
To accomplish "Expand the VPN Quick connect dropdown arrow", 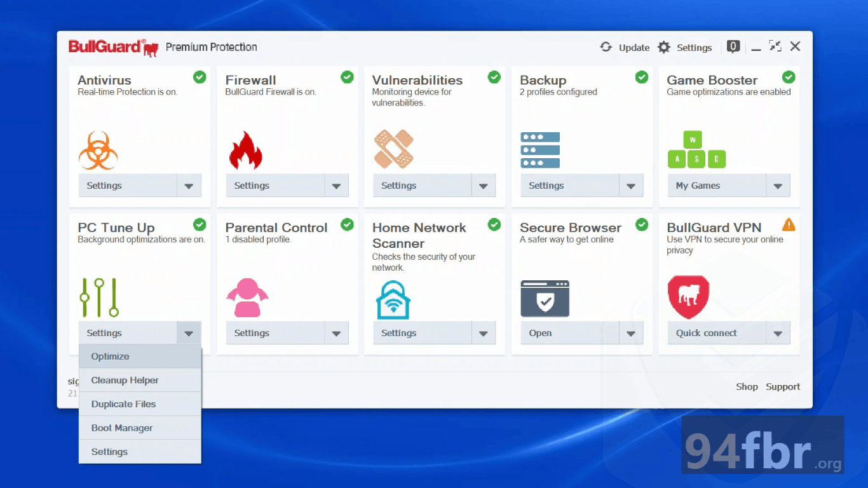I will [778, 333].
